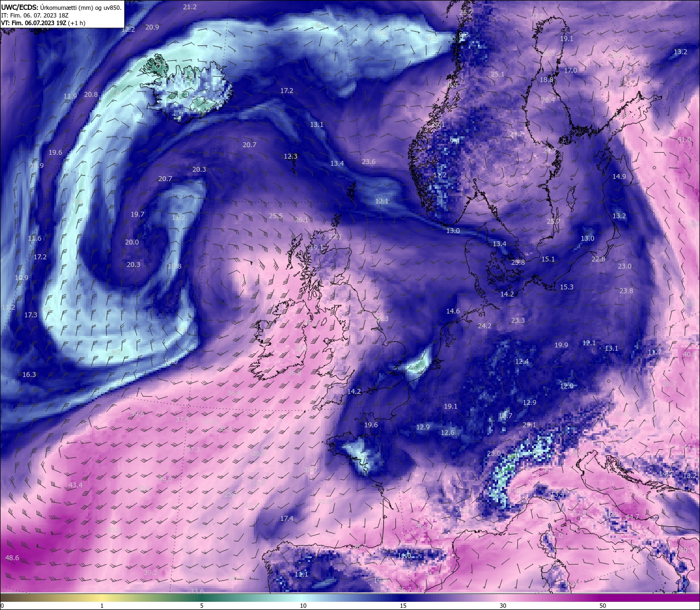Click the 20.0 map value
The height and width of the screenshot is (610, 700).
pyautogui.click(x=132, y=242)
